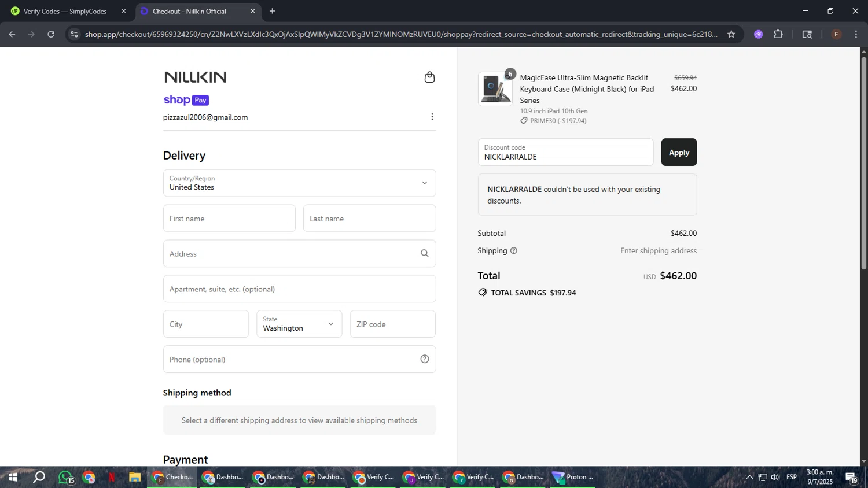Click the phone field help question icon

point(425,359)
